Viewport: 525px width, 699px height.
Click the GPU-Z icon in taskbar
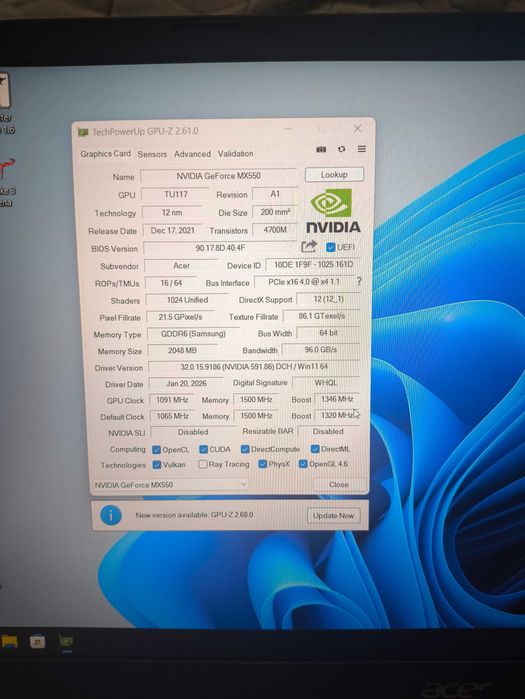tap(66, 641)
